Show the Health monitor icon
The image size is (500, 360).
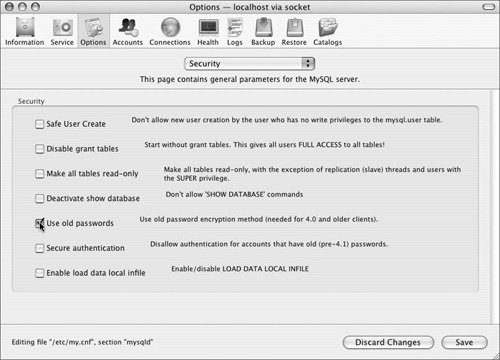pos(208,27)
